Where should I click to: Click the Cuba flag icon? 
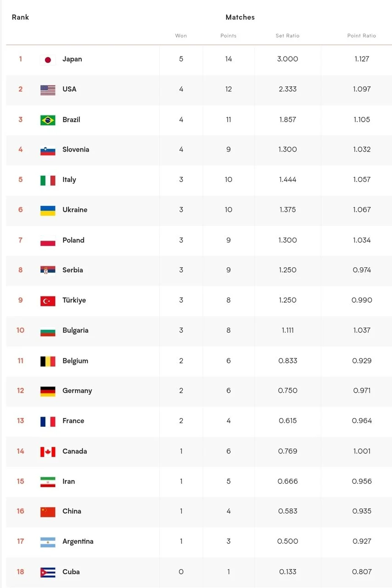(48, 572)
